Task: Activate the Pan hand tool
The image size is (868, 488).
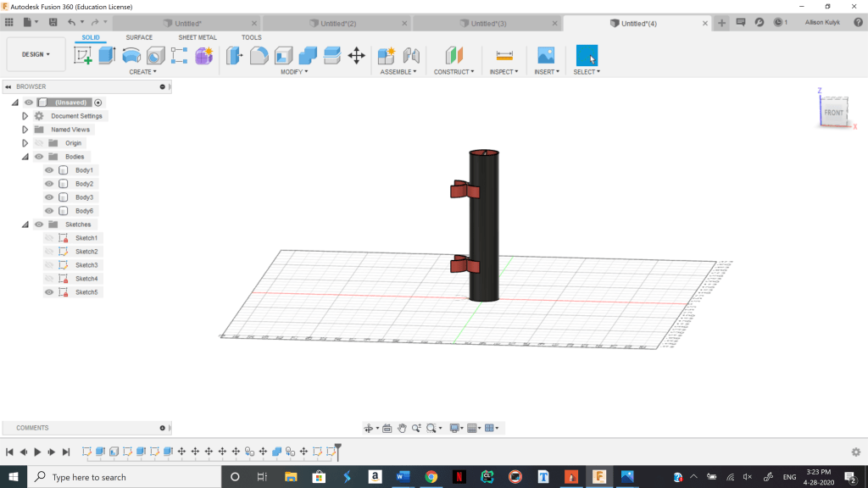Action: tap(402, 429)
